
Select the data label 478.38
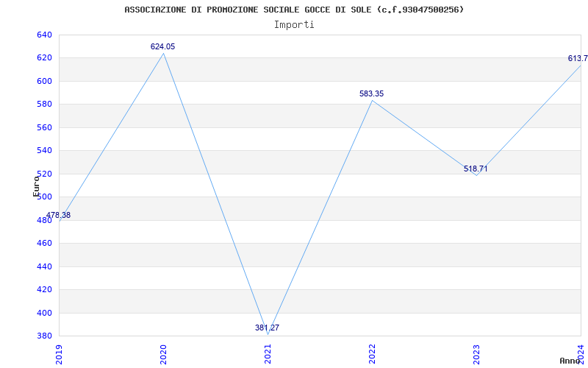[58, 215]
